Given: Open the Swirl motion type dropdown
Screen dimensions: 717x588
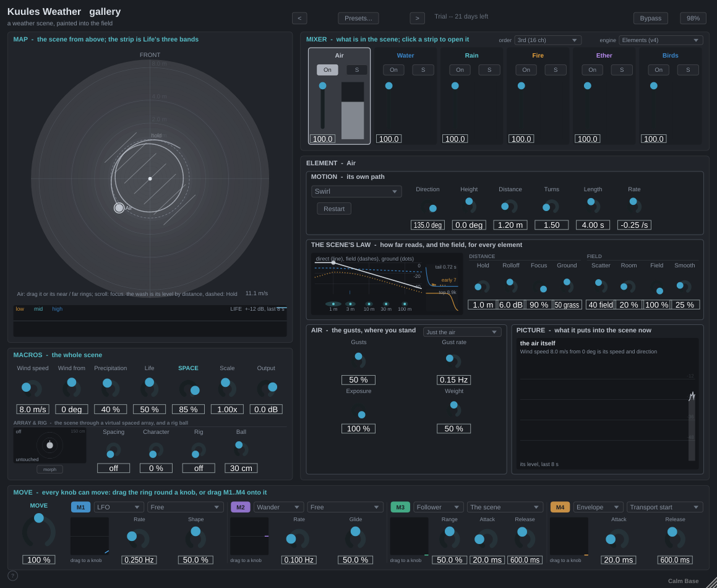Looking at the screenshot, I should click(x=357, y=191).
